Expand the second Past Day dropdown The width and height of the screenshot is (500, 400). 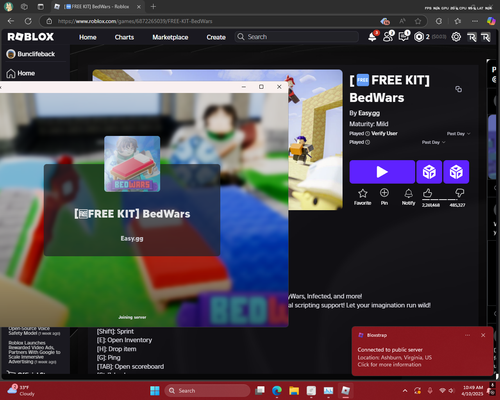(433, 142)
